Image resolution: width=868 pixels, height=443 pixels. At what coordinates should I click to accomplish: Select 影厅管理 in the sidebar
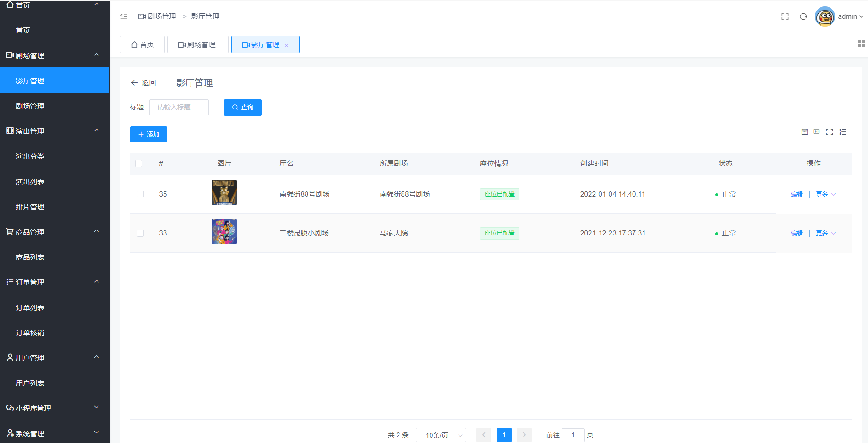(55, 80)
